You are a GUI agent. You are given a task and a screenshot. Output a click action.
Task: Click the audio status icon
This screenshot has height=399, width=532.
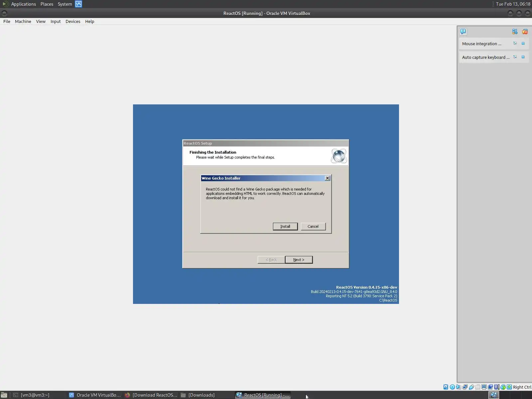coord(459,387)
